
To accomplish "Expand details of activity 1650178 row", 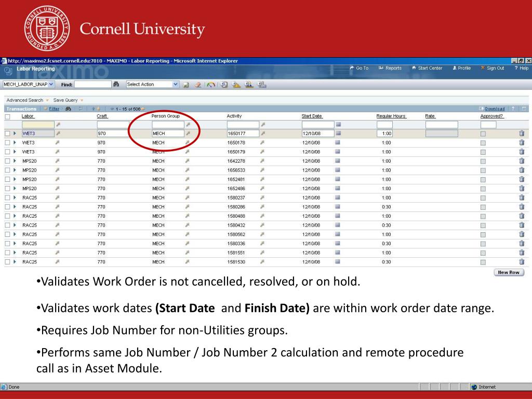I will (x=15, y=142).
